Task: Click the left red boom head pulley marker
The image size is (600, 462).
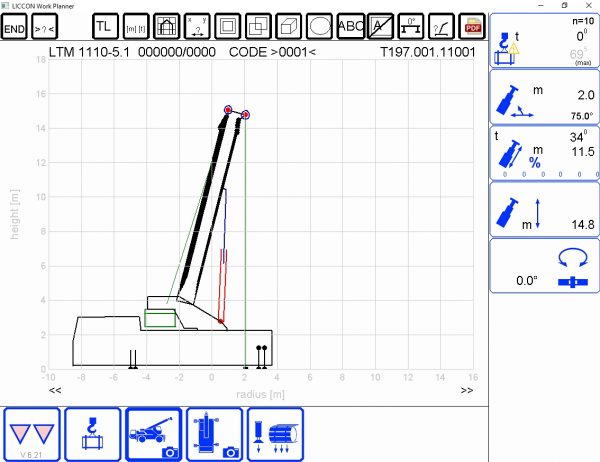Action: point(228,110)
